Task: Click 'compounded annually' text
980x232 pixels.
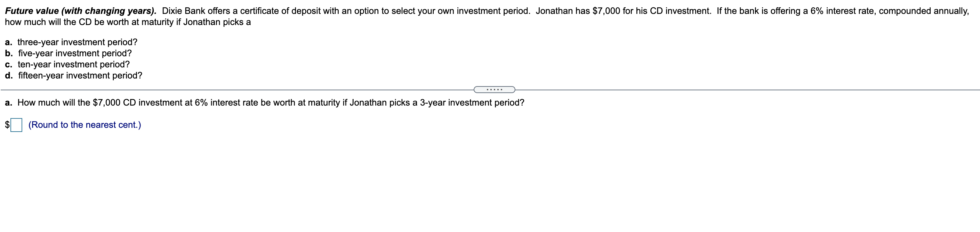Action: (923, 11)
